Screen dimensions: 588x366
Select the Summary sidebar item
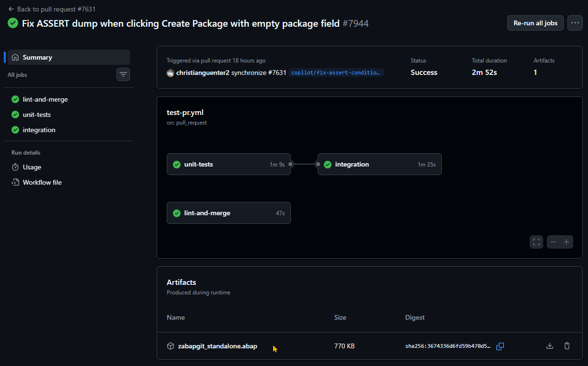69,57
